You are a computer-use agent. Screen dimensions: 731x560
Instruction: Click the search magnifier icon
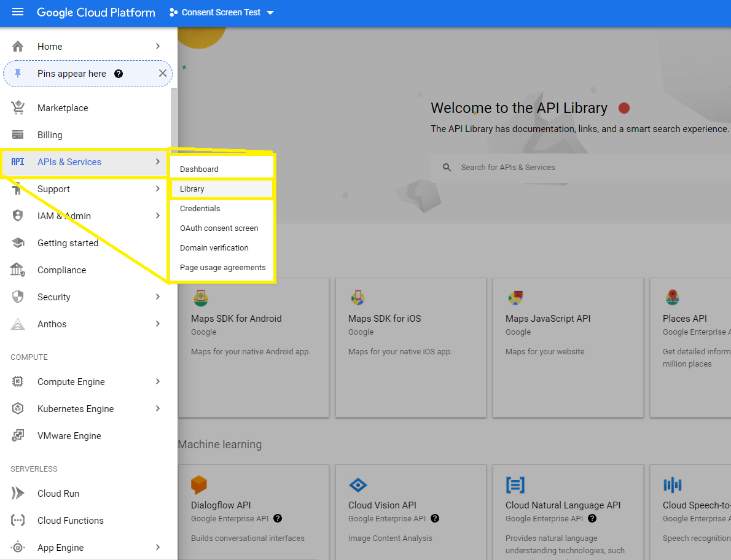coord(447,167)
